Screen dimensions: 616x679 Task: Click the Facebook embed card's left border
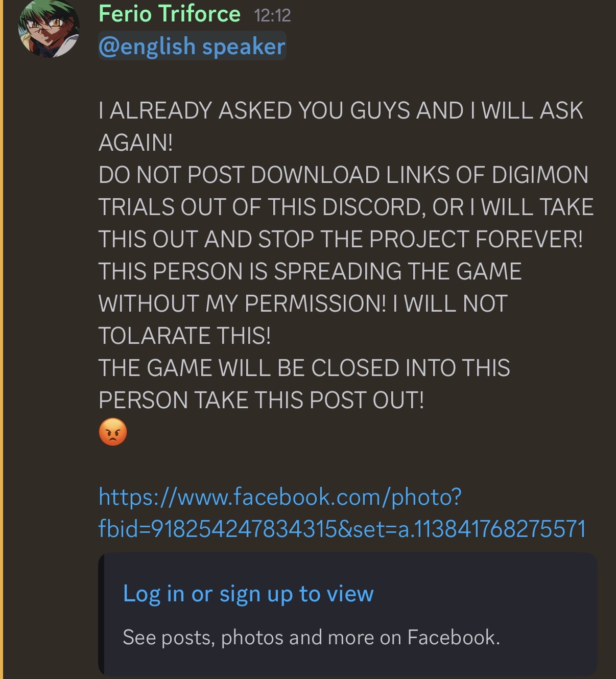[x=101, y=614]
